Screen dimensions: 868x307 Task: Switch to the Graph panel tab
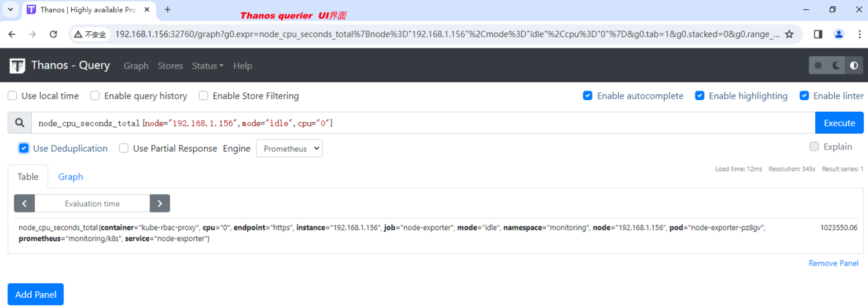point(71,177)
